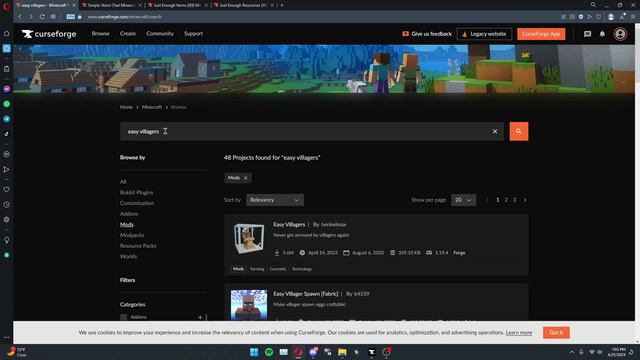Click the browser back arrow
Viewport: 640px width, 360px height.
click(20, 17)
